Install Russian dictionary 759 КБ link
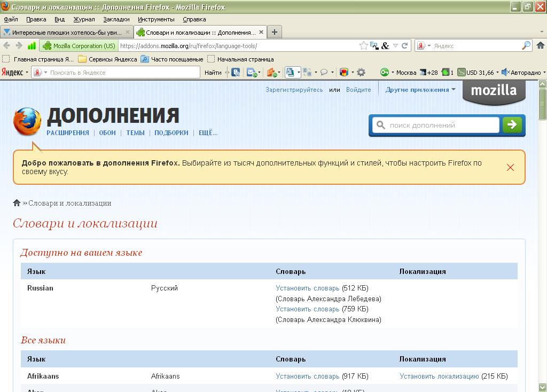The image size is (547, 392). (307, 309)
